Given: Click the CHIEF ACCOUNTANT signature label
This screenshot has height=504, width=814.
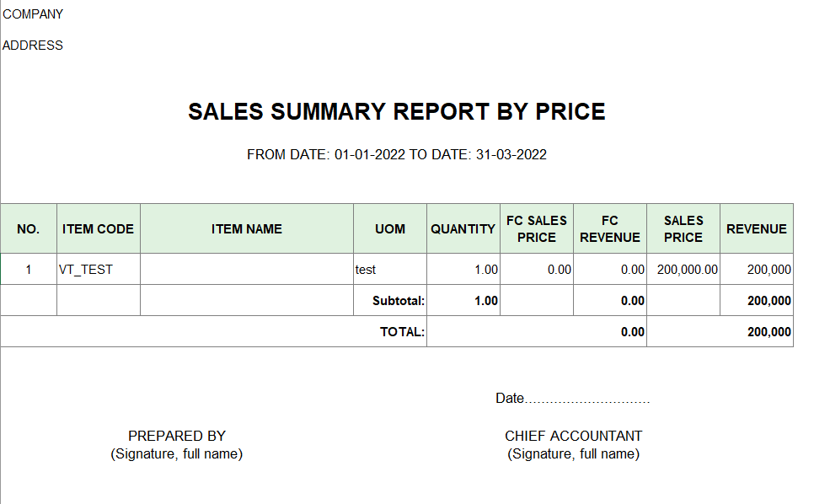Looking at the screenshot, I should 573,436.
